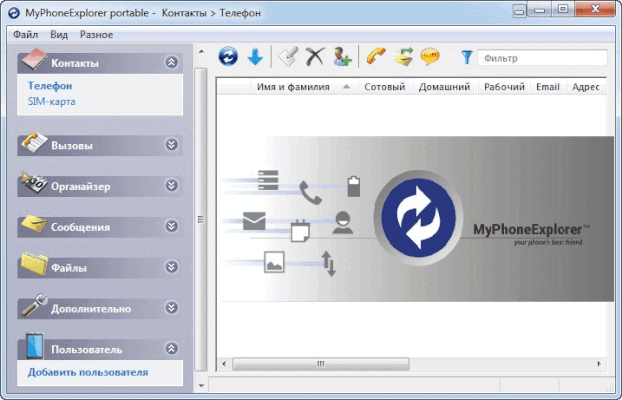The height and width of the screenshot is (400, 622).
Task: Open the Органайзер section header
Action: point(100,186)
